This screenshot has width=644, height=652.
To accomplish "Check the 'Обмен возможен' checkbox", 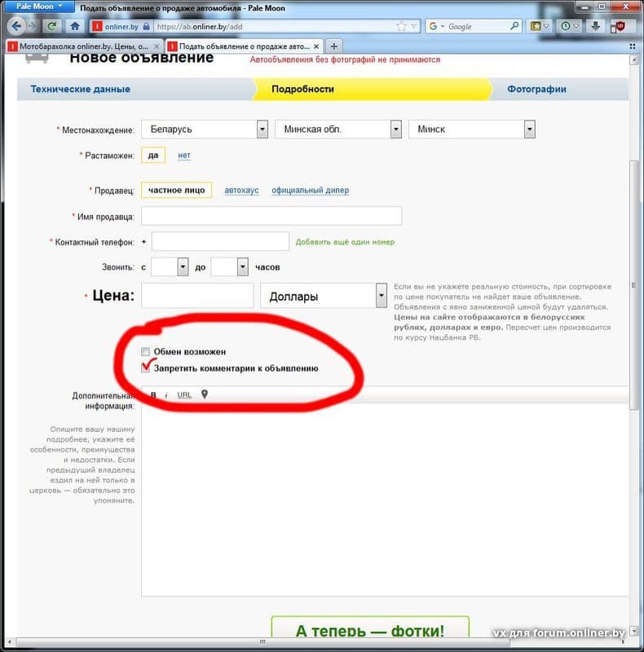I will [x=145, y=352].
